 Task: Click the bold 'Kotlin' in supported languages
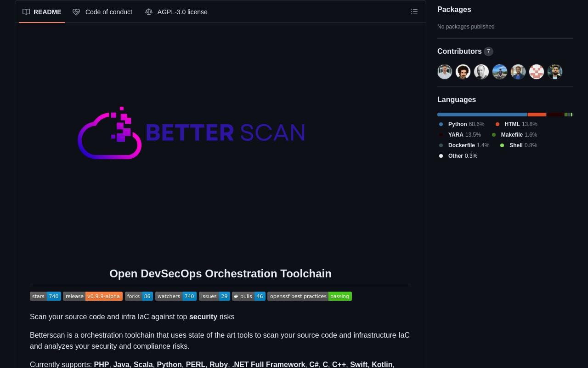point(382,364)
